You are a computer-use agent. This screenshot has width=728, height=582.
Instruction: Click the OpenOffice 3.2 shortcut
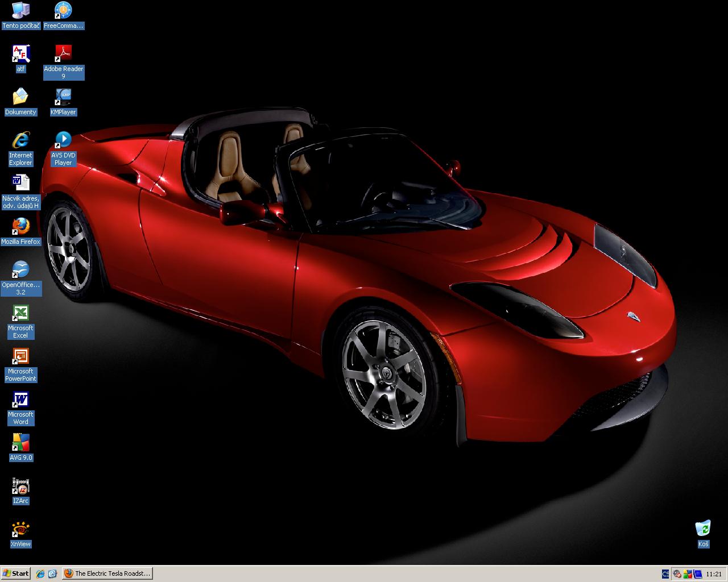(x=20, y=269)
